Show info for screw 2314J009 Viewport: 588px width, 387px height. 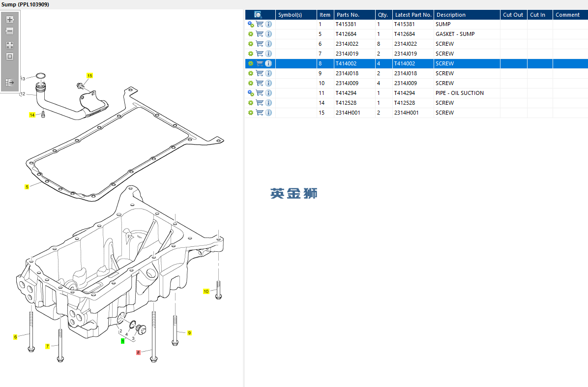pos(268,83)
